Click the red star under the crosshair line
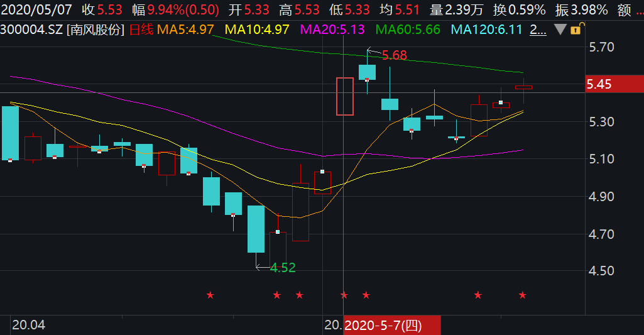The image size is (644, 335). (344, 295)
